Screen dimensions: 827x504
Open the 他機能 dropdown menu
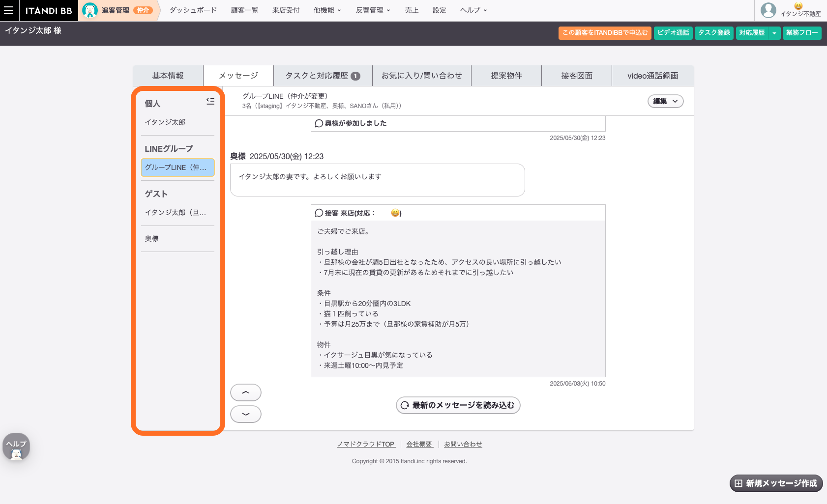click(327, 10)
